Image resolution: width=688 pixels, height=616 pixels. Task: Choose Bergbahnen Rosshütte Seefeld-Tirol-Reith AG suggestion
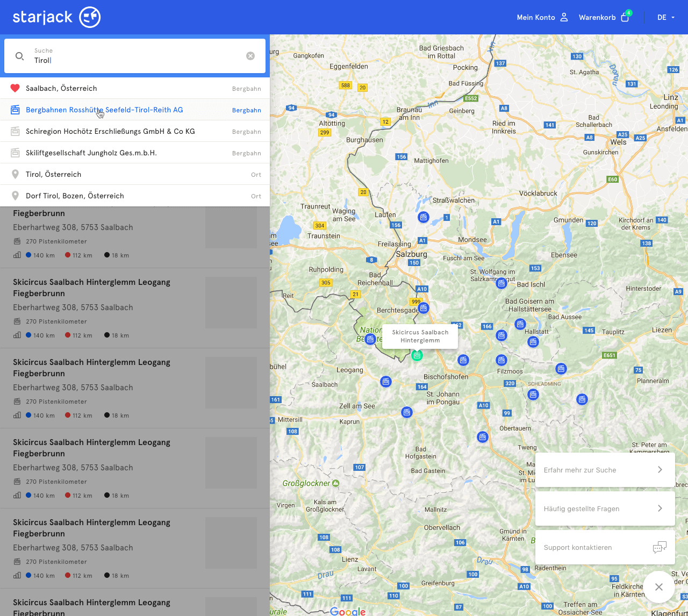click(x=135, y=110)
